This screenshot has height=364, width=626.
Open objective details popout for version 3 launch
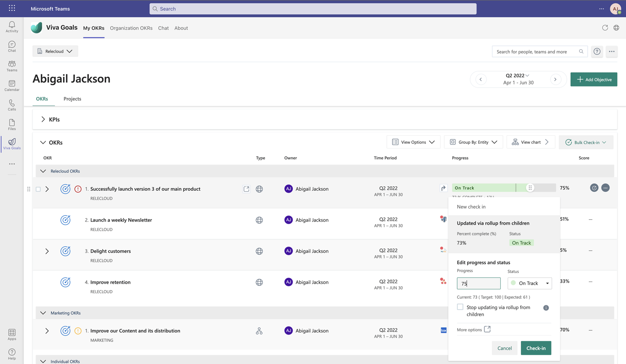(x=246, y=189)
